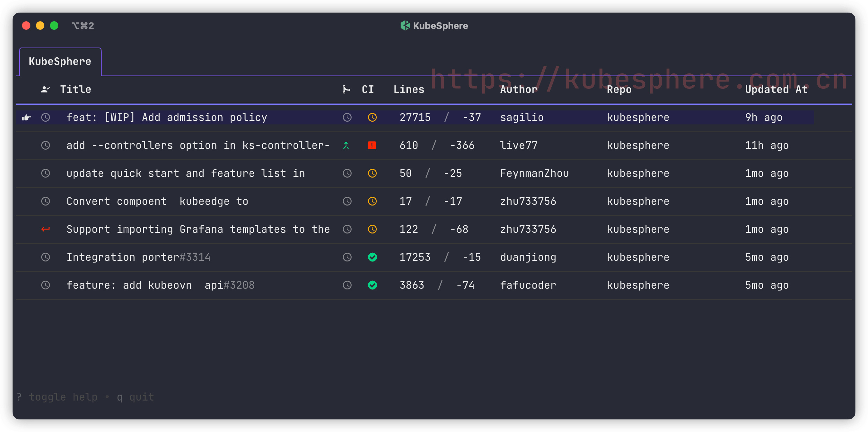The image size is (868, 432).
Task: Click the green merge arrow icon on the controllers row
Action: [346, 145]
